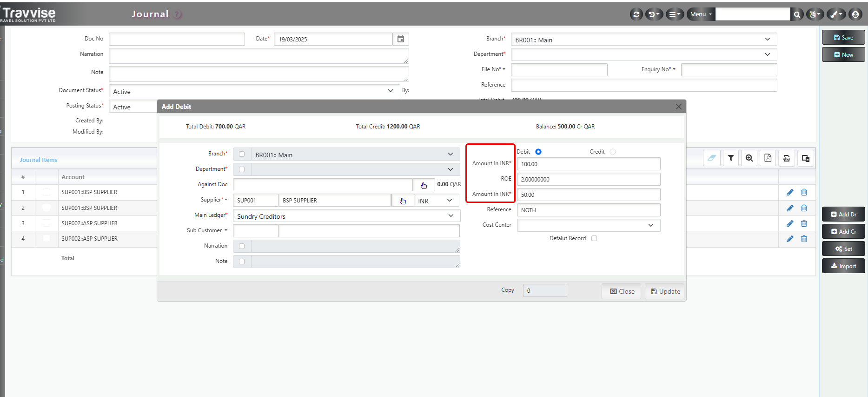Open the Document Status dropdown
Viewport: 868px width, 397px height.
click(x=254, y=91)
